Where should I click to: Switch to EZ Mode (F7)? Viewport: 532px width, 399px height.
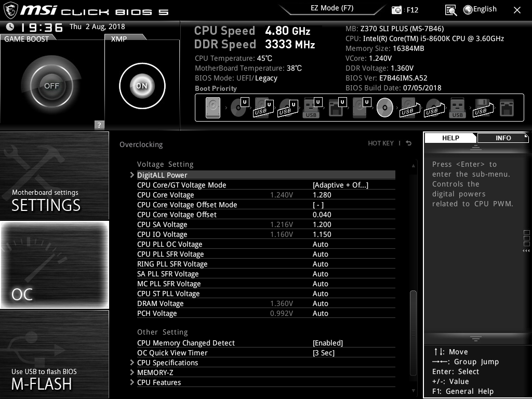click(332, 8)
